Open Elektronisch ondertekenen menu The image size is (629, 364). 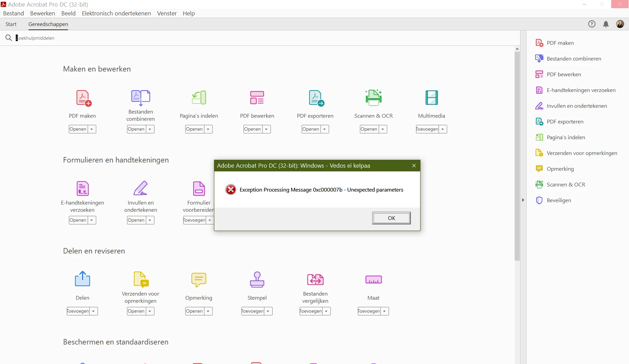tap(116, 13)
